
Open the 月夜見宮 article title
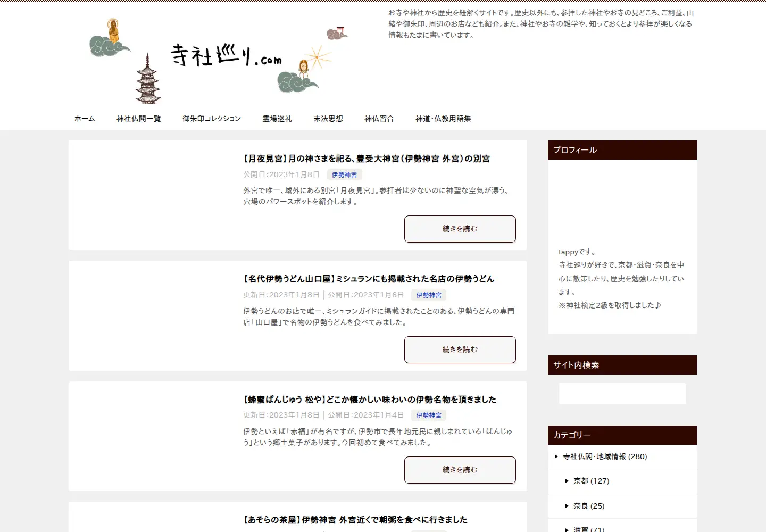coord(367,159)
